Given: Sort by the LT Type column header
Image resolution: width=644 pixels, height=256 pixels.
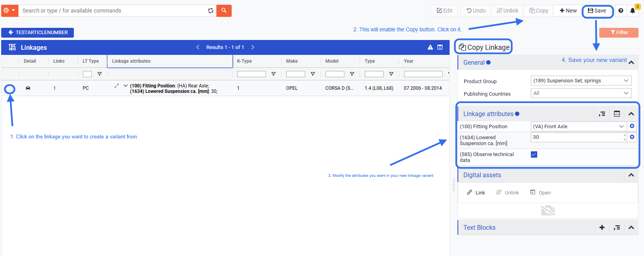Looking at the screenshot, I should [x=91, y=61].
